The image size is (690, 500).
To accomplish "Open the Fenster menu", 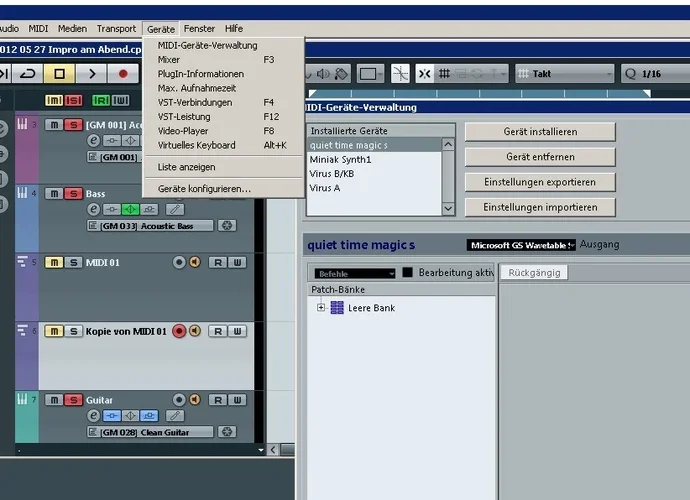I will point(199,29).
